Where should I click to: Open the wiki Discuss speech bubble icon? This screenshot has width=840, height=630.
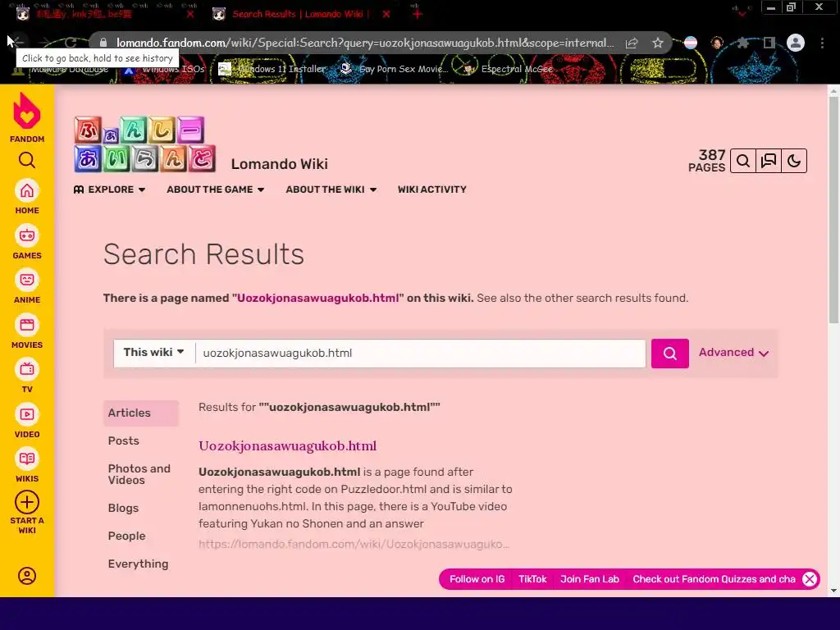click(x=768, y=161)
